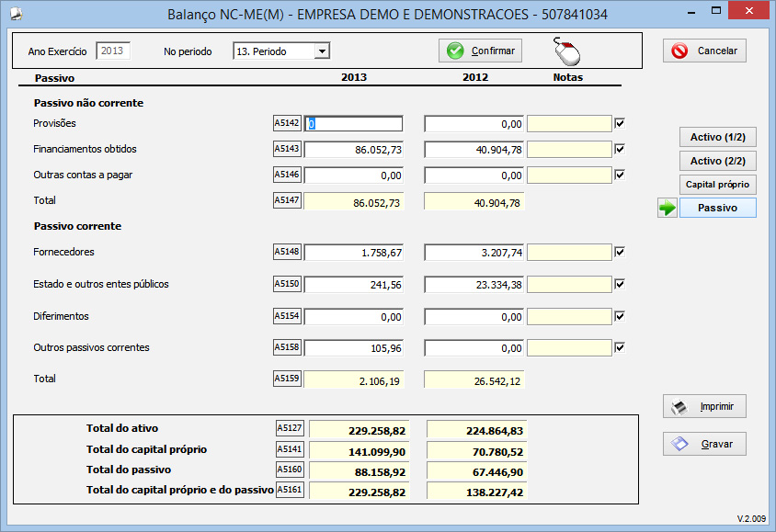The height and width of the screenshot is (532, 776).
Task: Click Financiamentos obtidos 2013 value 86.052,73
Action: (x=354, y=150)
